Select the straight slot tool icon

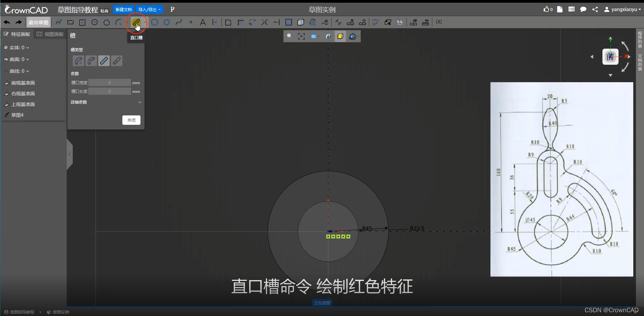136,22
